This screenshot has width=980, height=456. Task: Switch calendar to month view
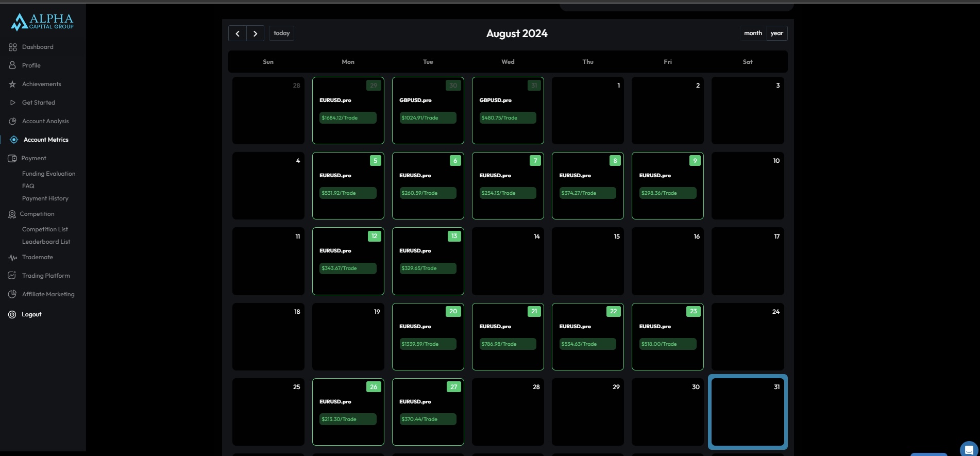click(x=753, y=33)
